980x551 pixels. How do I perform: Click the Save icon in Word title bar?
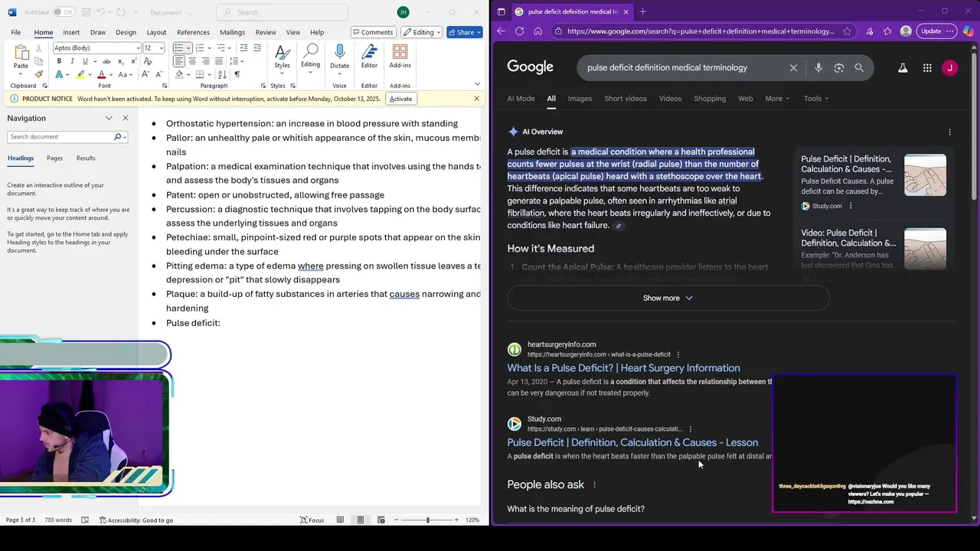click(x=88, y=12)
